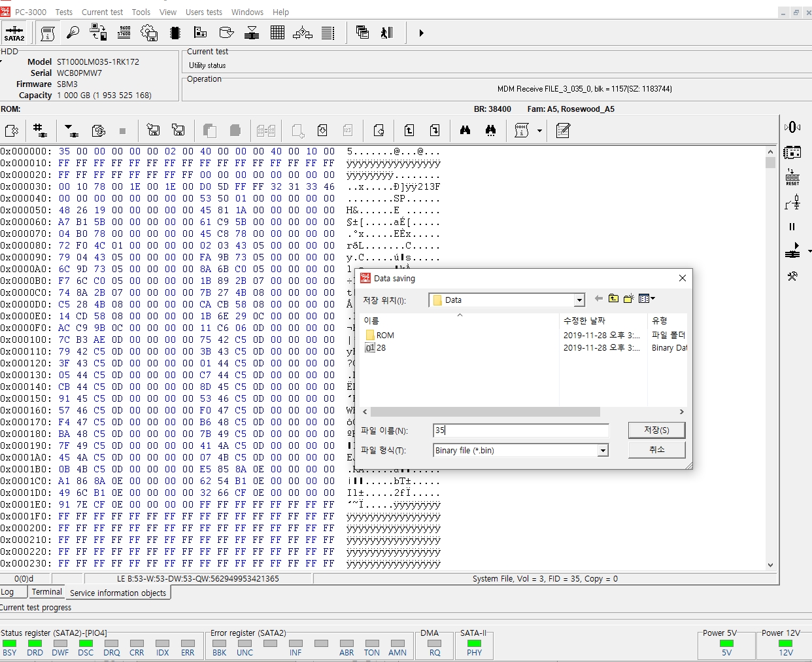
Task: Click the binoculars search icon in hex toolbar
Action: click(465, 130)
